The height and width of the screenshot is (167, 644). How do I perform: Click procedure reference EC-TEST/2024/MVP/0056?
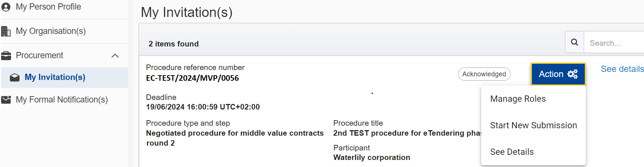pos(192,78)
